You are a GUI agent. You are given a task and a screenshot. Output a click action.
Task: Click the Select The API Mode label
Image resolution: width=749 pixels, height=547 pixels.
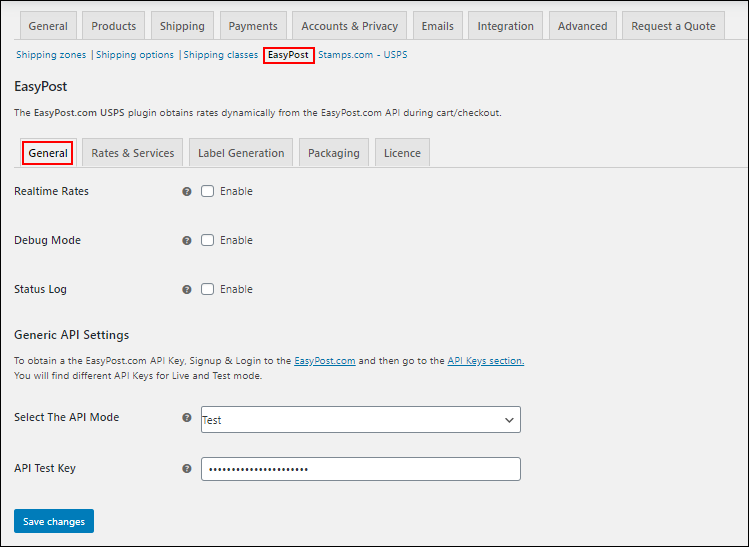(66, 417)
